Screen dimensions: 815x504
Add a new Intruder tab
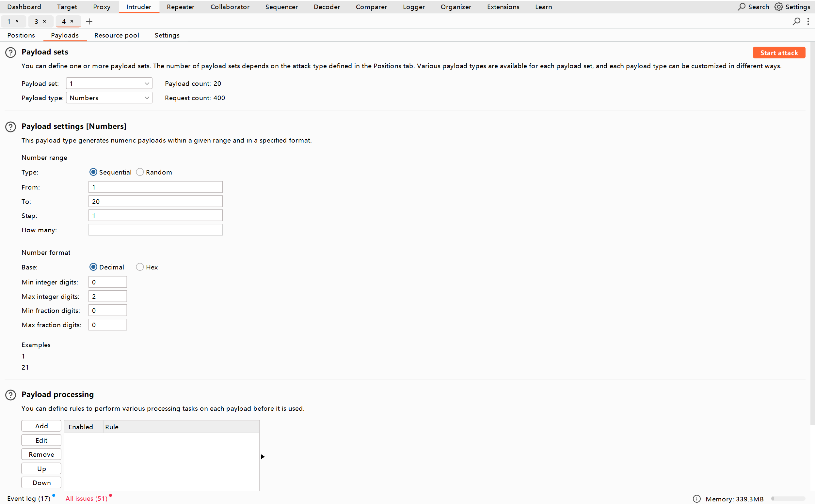tap(89, 22)
